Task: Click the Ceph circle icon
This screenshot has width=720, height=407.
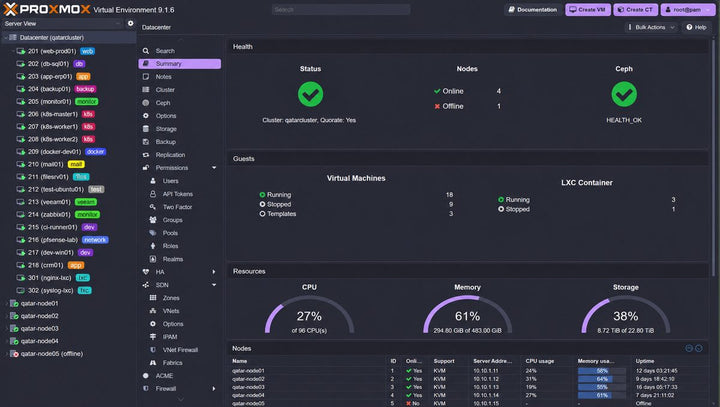Action: [x=146, y=103]
